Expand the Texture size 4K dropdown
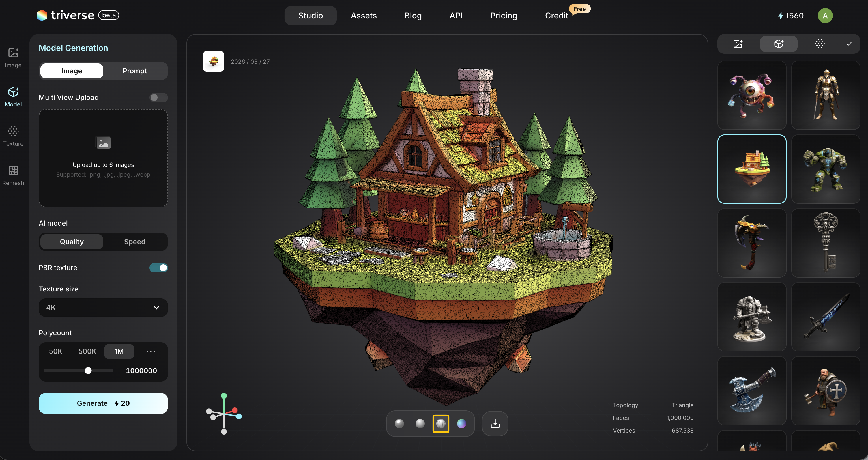Viewport: 868px width, 460px height. click(103, 307)
